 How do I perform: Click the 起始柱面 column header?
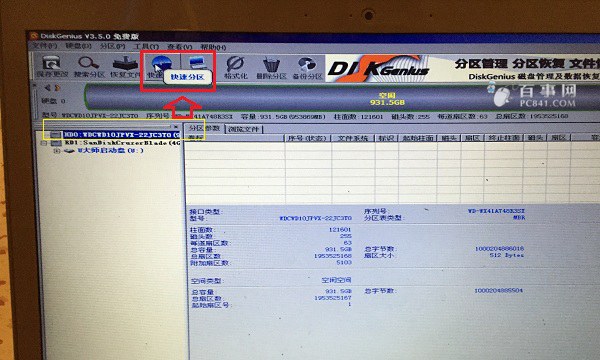(x=418, y=138)
